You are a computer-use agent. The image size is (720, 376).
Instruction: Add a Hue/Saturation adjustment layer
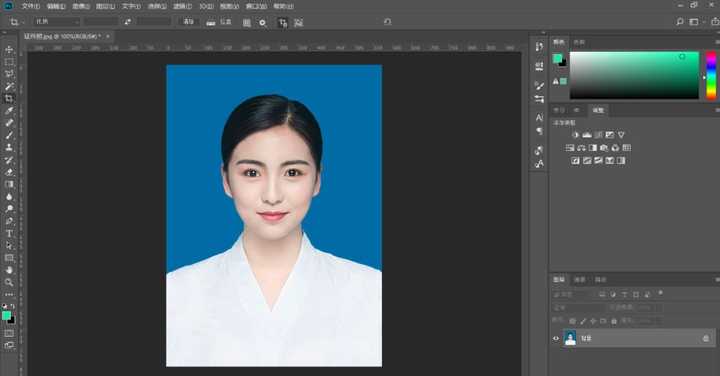point(570,148)
